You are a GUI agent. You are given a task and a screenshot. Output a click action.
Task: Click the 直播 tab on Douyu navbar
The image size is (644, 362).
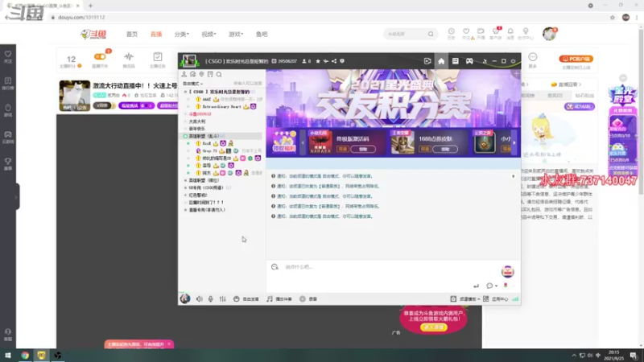pyautogui.click(x=156, y=35)
